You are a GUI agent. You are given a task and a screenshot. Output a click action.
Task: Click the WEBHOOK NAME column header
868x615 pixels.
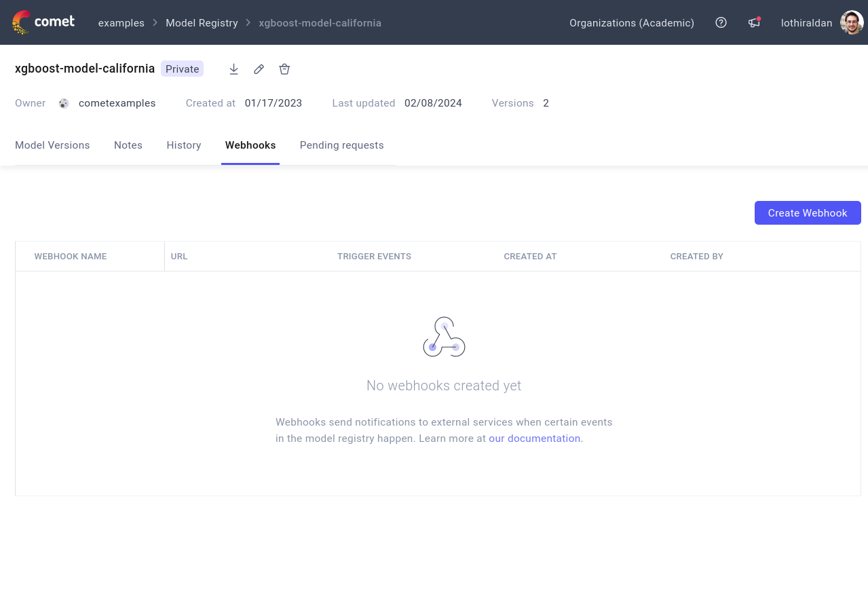(x=70, y=256)
